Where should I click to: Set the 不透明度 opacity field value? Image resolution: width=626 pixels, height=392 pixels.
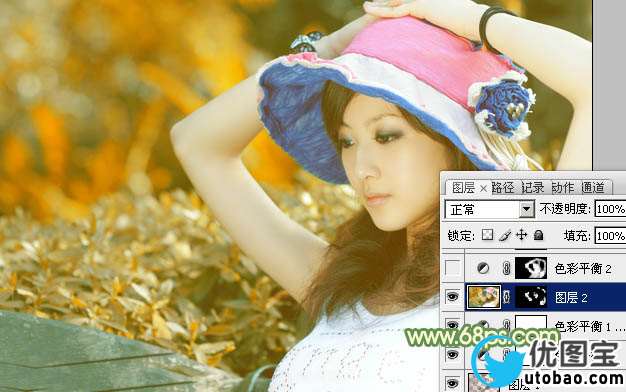pos(610,209)
